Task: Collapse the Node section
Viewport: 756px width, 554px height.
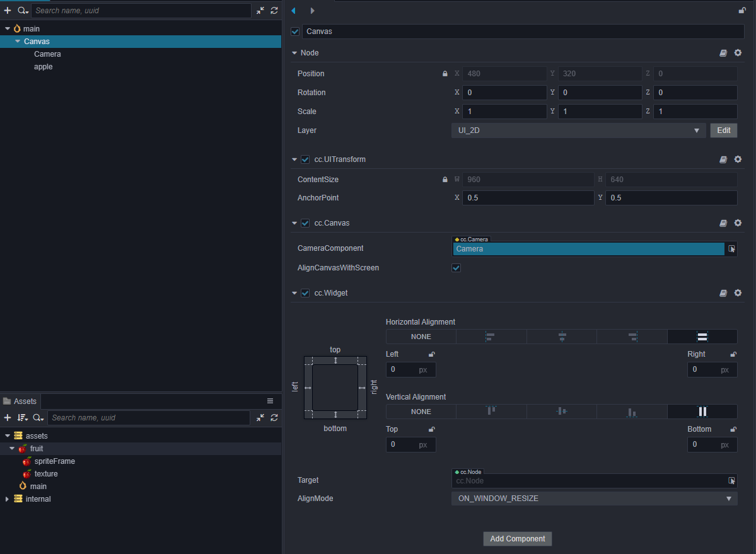Action: [x=294, y=53]
